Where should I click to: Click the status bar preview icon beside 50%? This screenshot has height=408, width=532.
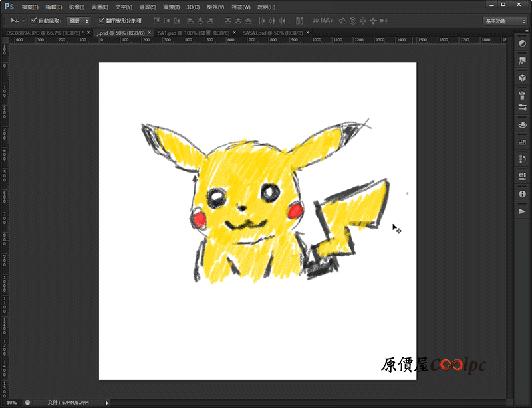[x=27, y=403]
